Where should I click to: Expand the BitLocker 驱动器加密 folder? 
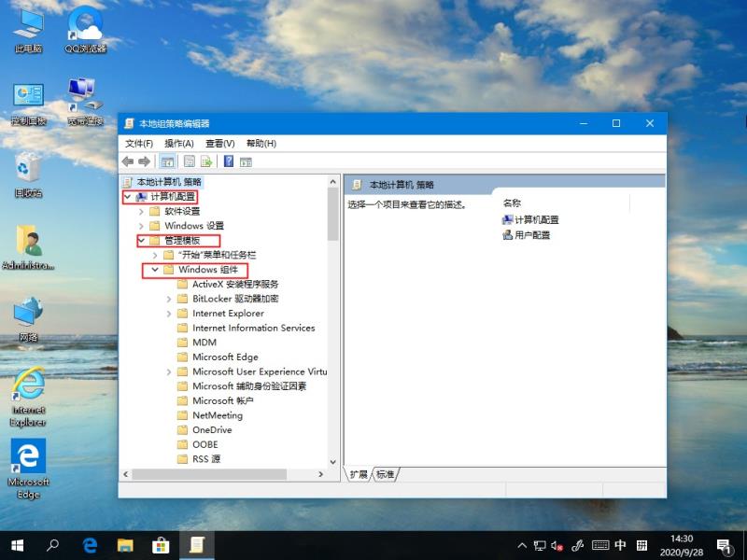[168, 299]
